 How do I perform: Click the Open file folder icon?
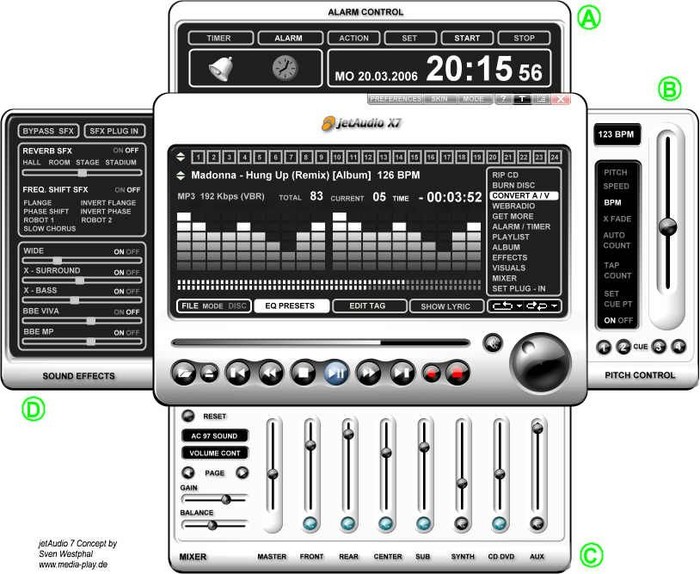click(x=185, y=373)
